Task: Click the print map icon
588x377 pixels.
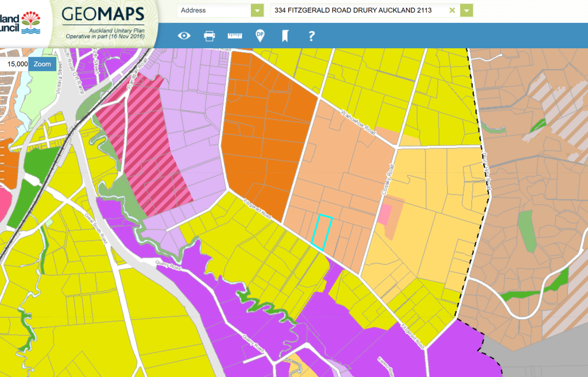Action: pos(210,36)
